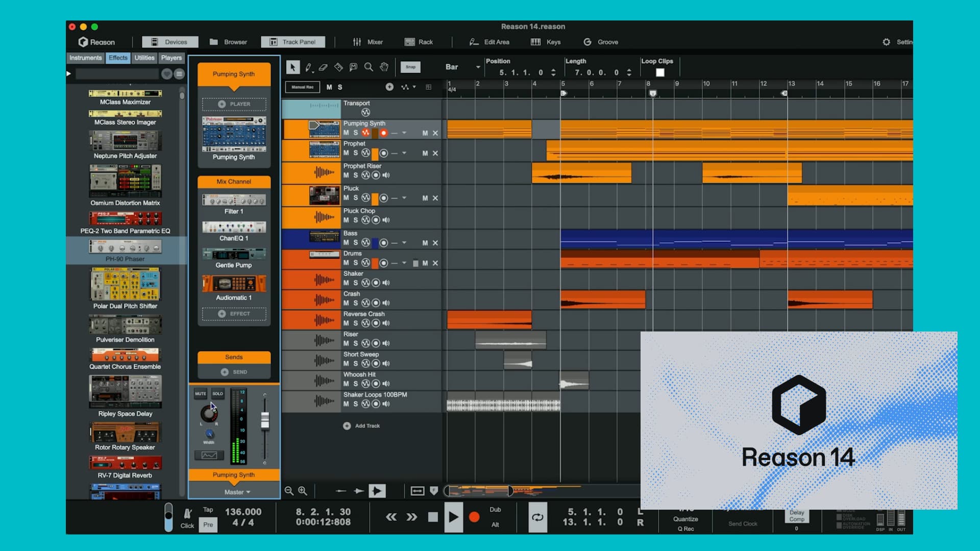Solo the Drums track

coord(356,263)
